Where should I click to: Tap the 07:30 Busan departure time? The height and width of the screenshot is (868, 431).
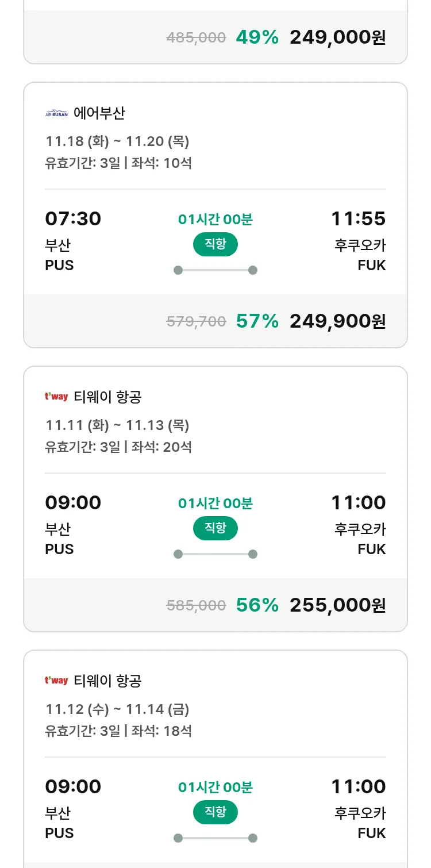[x=73, y=219]
